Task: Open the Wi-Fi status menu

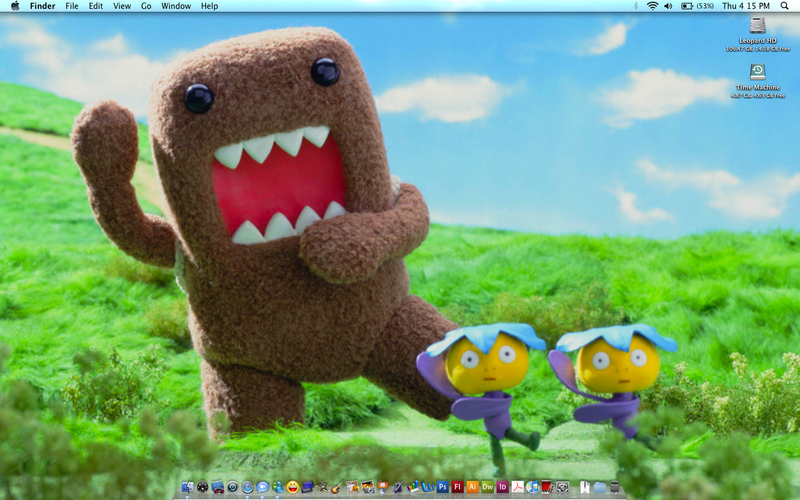Action: [652, 6]
